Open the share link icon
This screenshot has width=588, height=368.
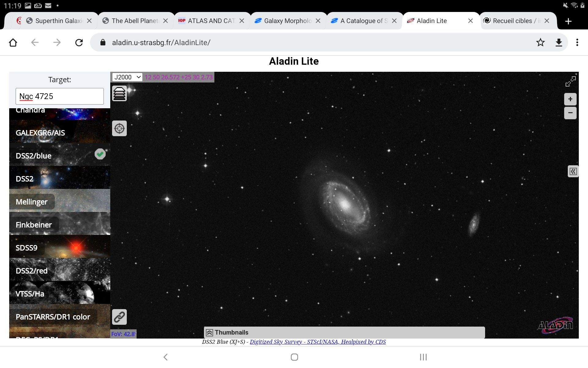tap(119, 317)
